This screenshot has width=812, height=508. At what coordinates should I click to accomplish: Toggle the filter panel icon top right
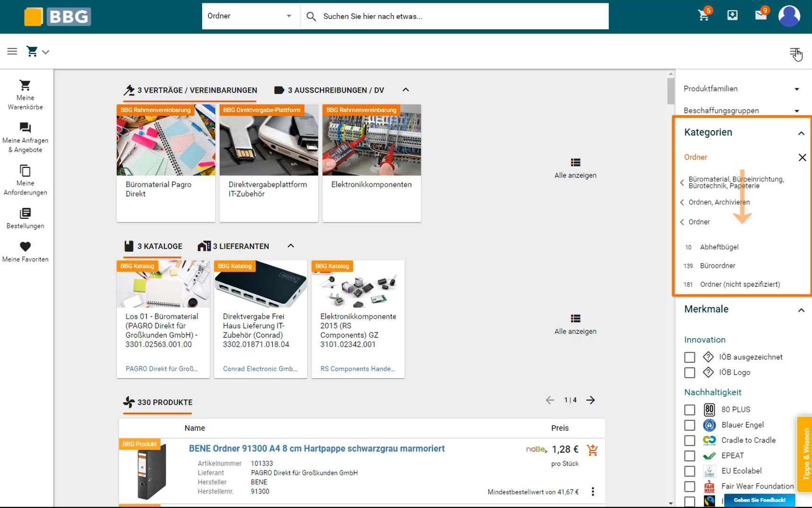795,52
